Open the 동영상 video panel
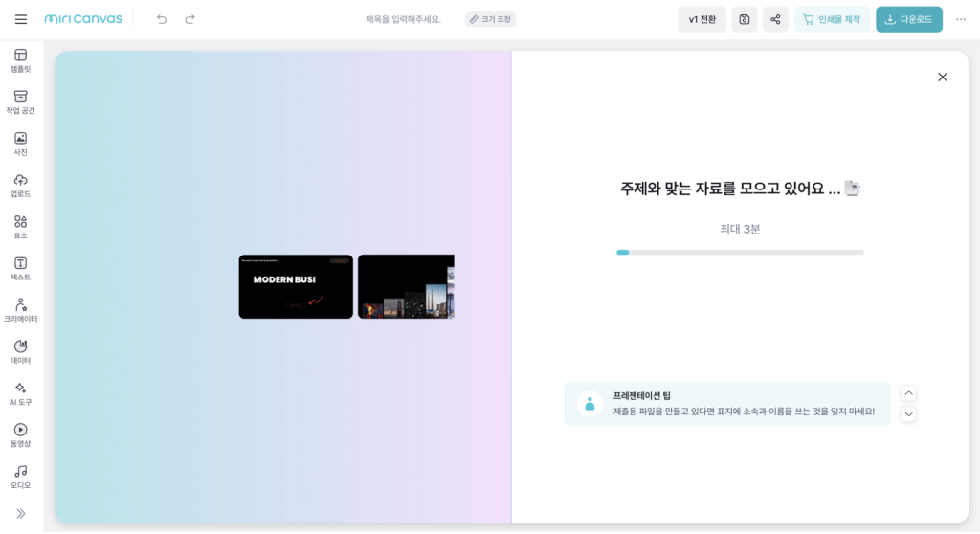This screenshot has width=980, height=534. (21, 435)
